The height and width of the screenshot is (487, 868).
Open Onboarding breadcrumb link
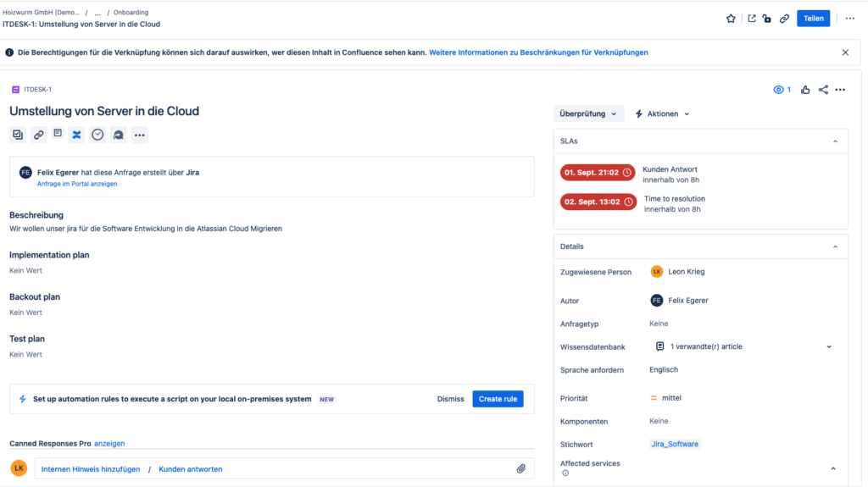pos(131,12)
